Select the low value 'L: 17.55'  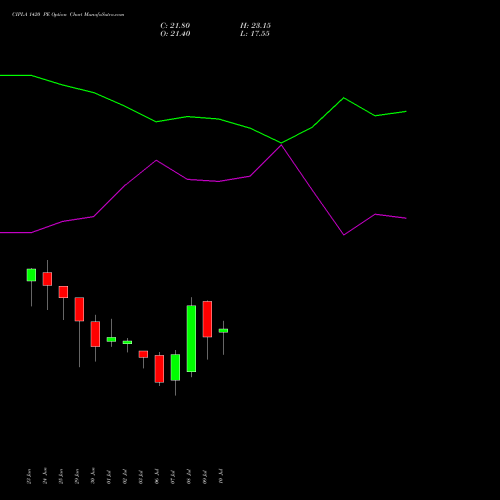click(255, 34)
